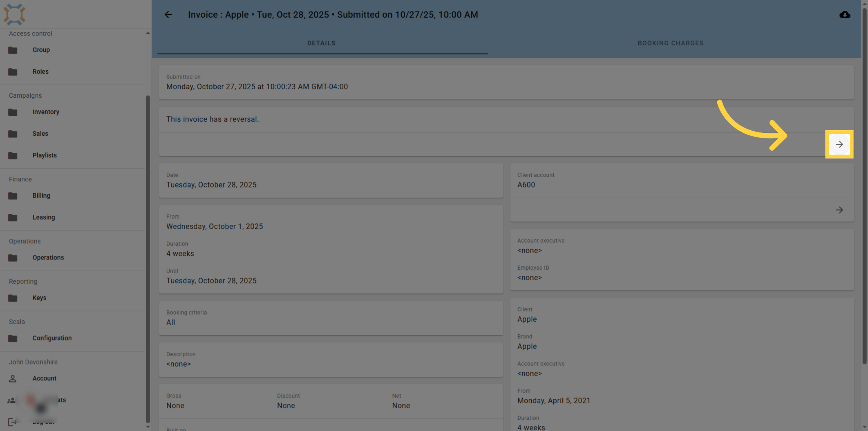
Task: Open the reversal invoice arrow
Action: (839, 144)
